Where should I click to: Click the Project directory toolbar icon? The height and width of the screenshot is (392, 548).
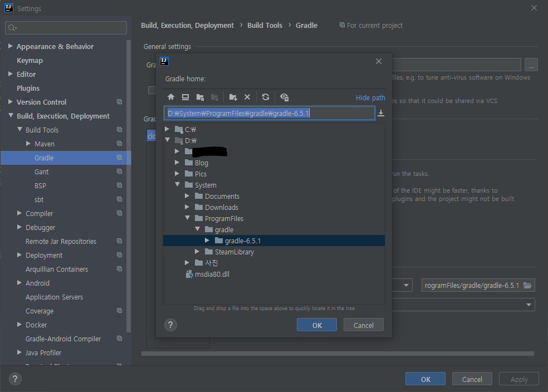pos(200,97)
